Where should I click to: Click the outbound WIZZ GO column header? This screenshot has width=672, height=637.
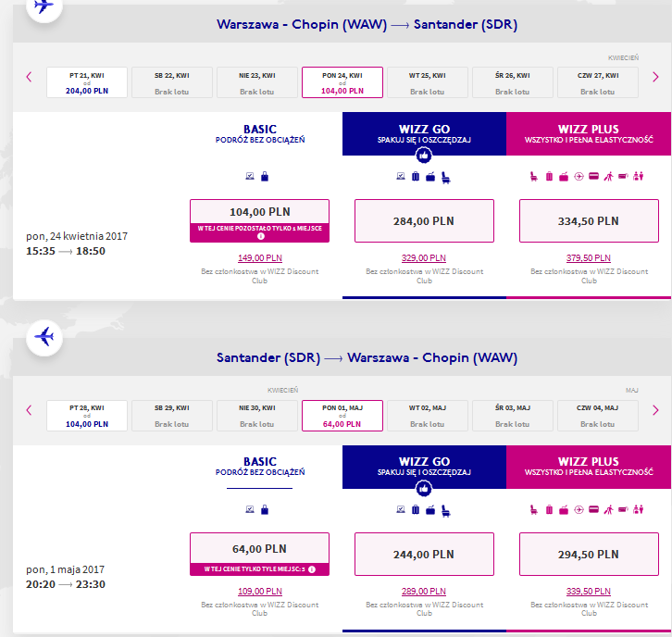pyautogui.click(x=424, y=133)
